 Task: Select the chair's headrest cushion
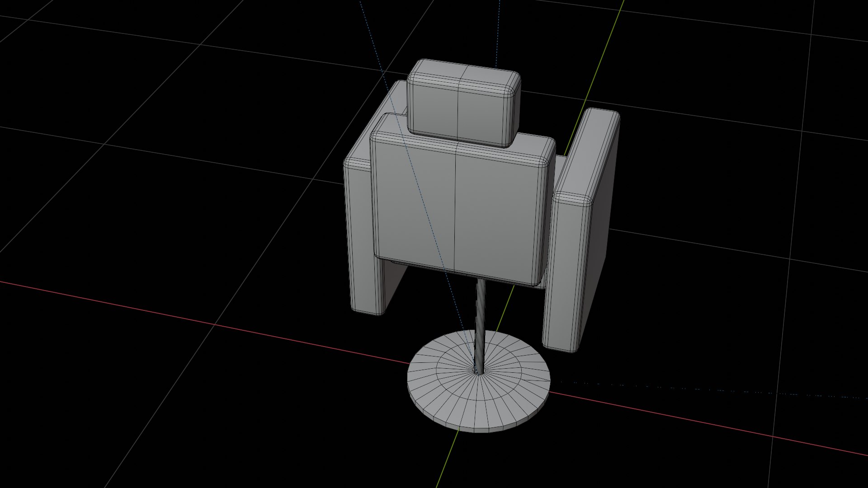click(x=463, y=103)
